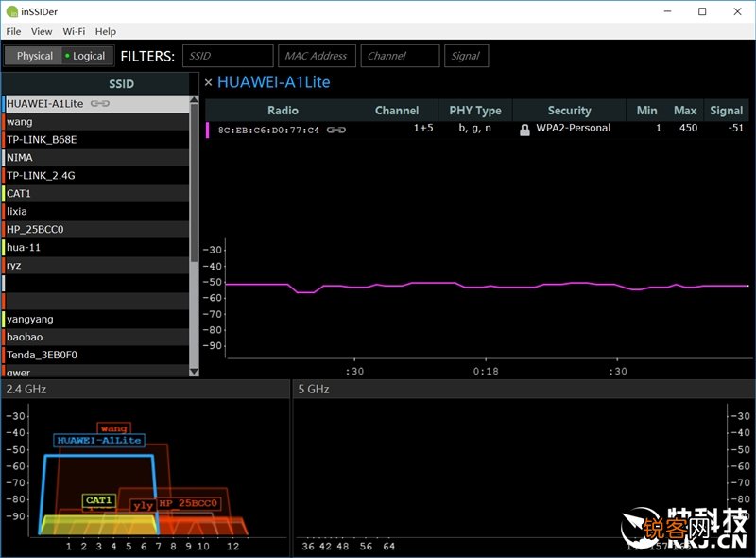Select the TP-LINK_B68E network

(x=96, y=140)
